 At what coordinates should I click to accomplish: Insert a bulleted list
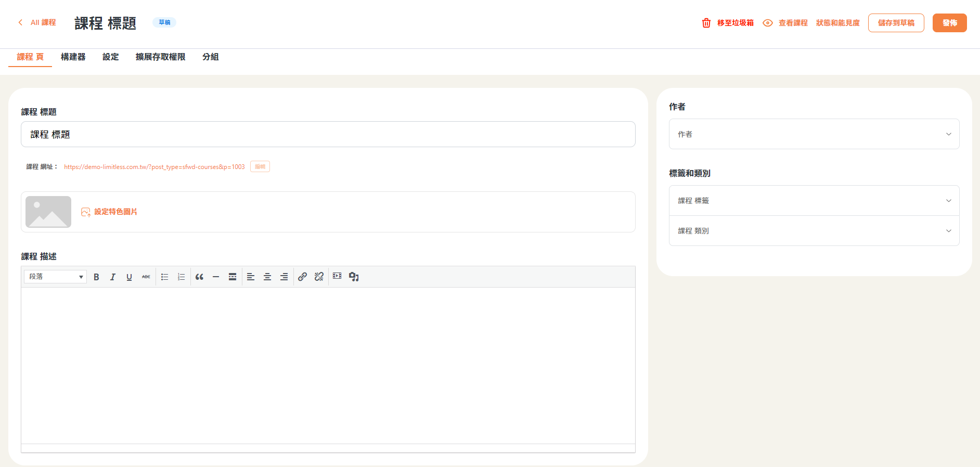pos(165,277)
